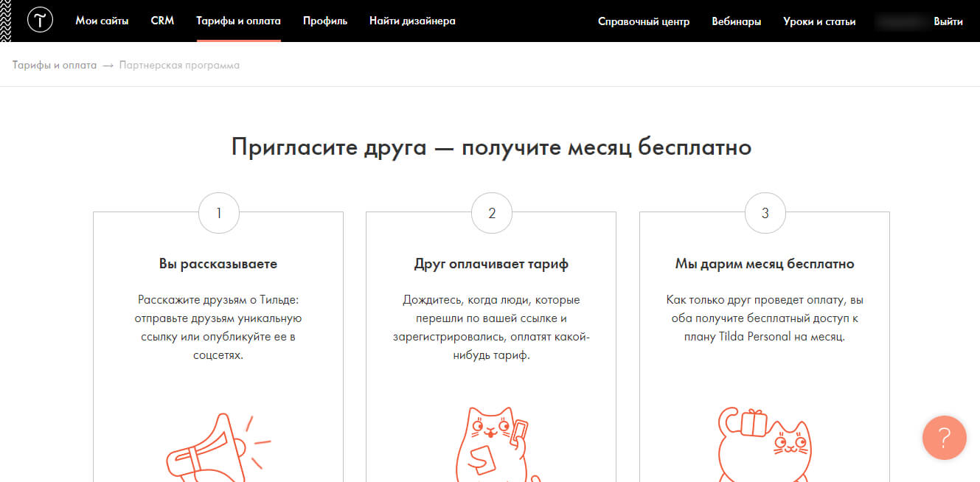Click the step 1 numbered circle
The height and width of the screenshot is (482, 980).
(218, 213)
